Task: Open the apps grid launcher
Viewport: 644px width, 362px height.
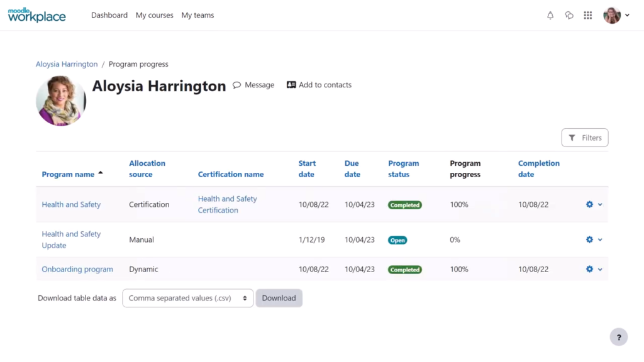Action: click(x=588, y=15)
